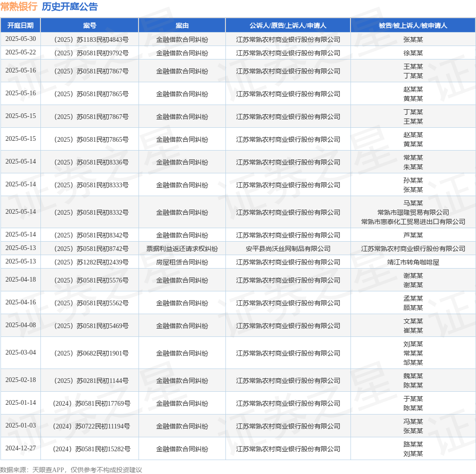Click the 案由 column header
Viewport: 476px width, 474px height.
[182, 26]
